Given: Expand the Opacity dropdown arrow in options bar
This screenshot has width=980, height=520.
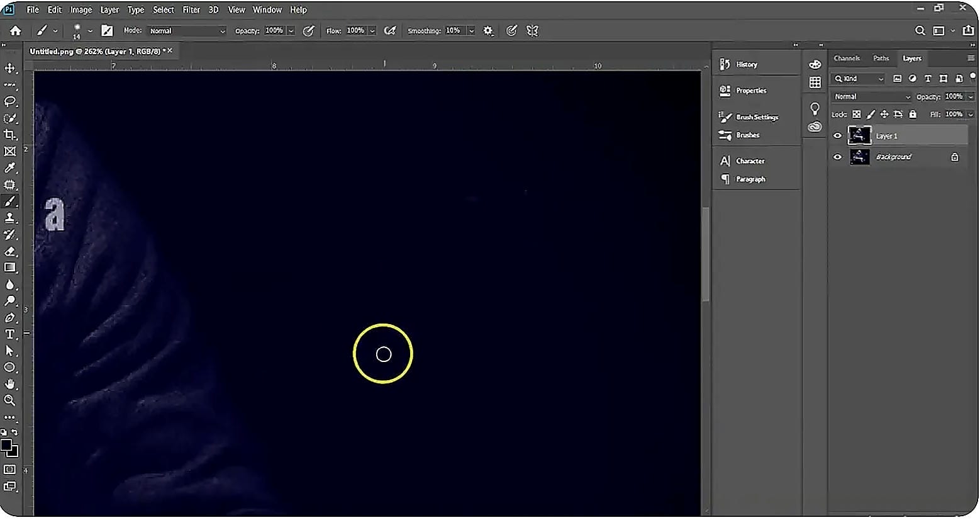Looking at the screenshot, I should pyautogui.click(x=291, y=31).
